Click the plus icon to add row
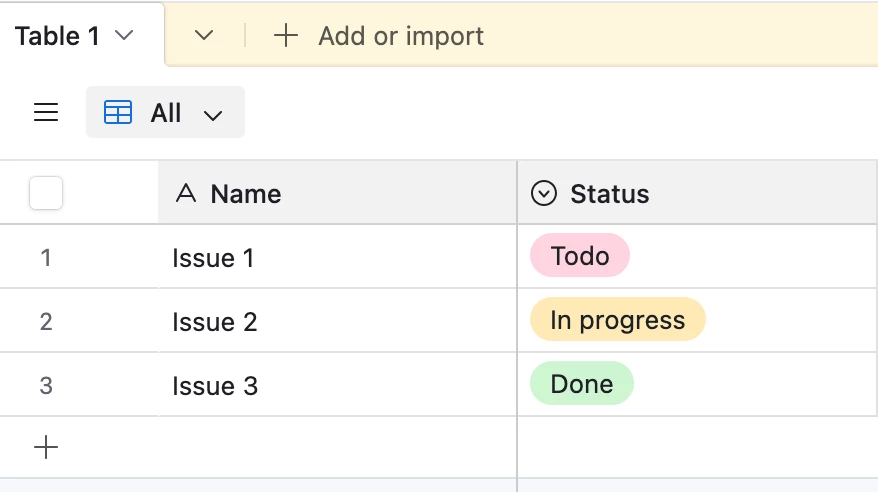 [46, 447]
